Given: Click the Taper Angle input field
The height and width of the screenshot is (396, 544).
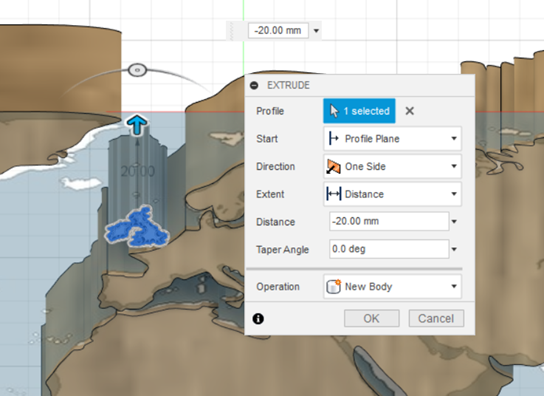Looking at the screenshot, I should [389, 249].
